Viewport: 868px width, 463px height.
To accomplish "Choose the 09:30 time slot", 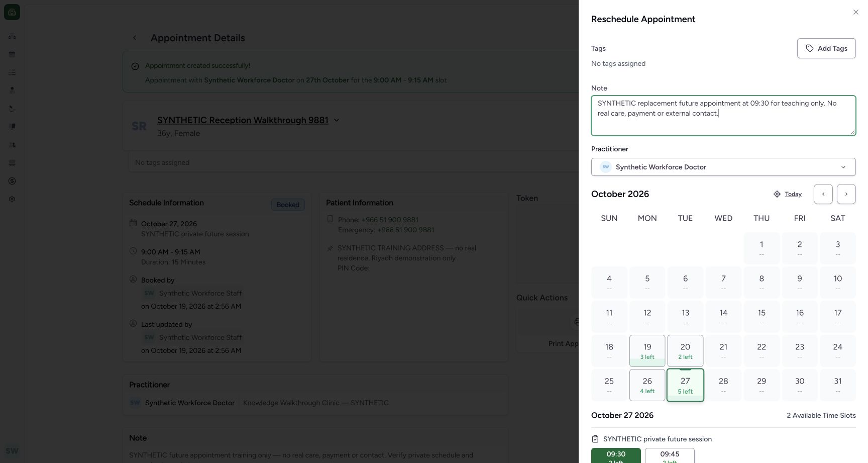I will [616, 455].
